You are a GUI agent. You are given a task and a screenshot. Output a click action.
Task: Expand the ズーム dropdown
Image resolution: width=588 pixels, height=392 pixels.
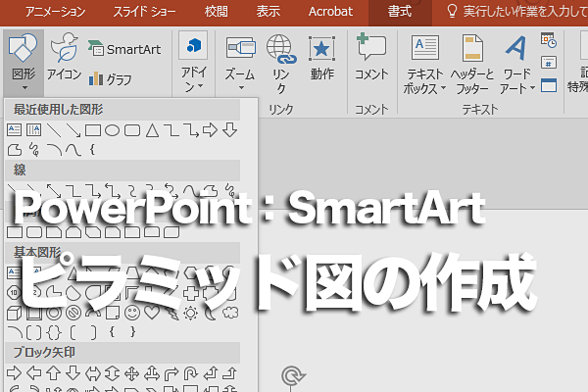[240, 63]
